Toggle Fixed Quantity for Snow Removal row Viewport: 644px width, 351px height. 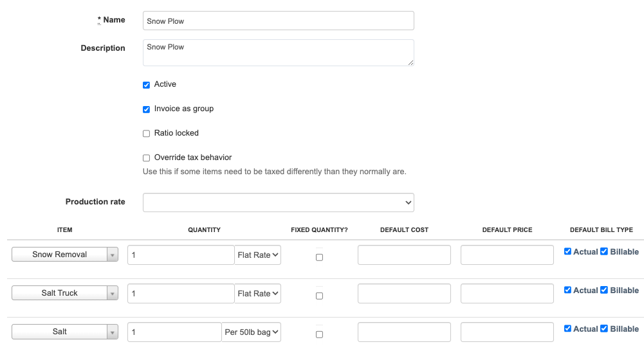point(319,257)
